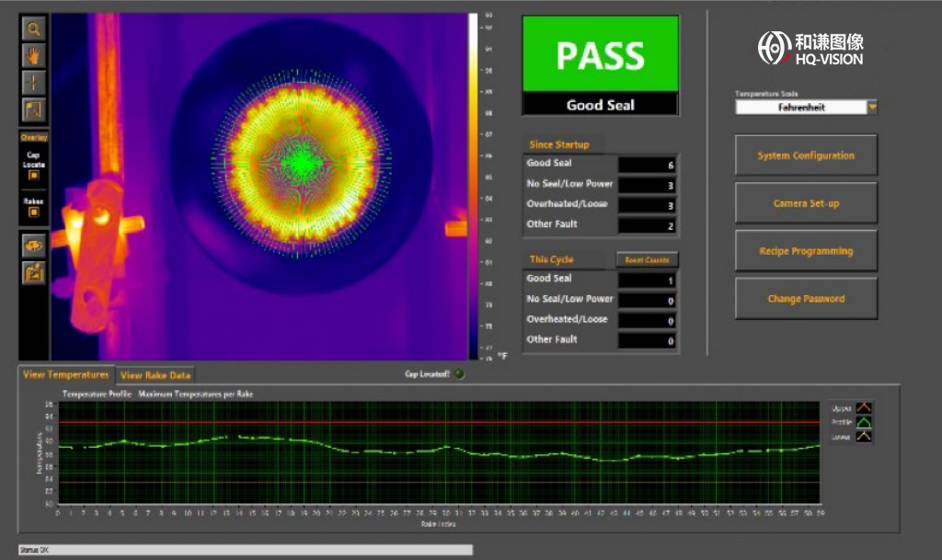The height and width of the screenshot is (560, 942).
Task: Activate the hand pan tool
Action: click(34, 55)
